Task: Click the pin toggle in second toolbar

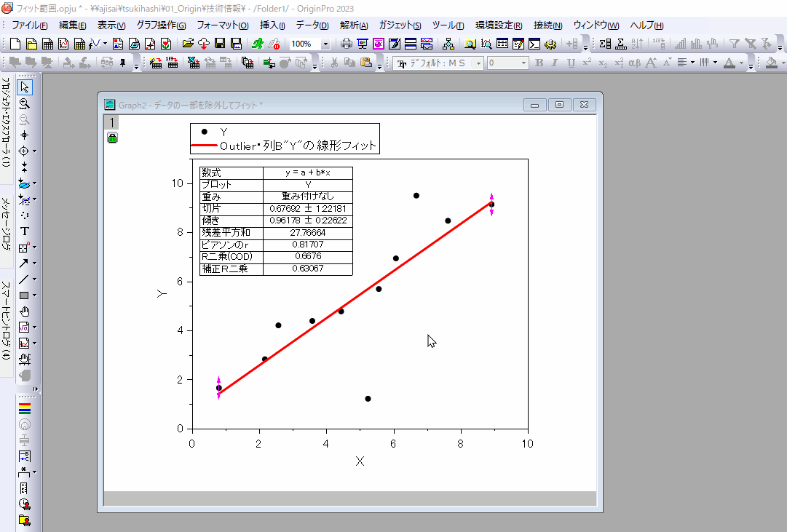Action: tap(123, 63)
